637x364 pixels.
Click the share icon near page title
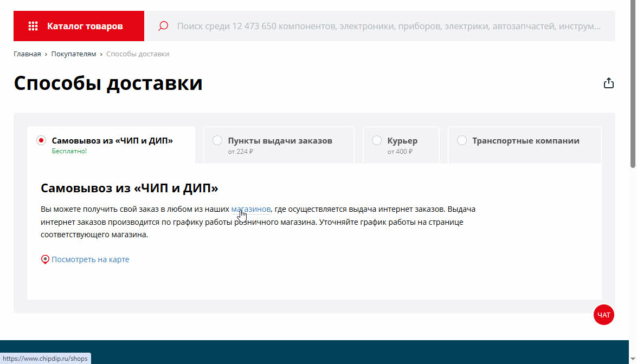pos(609,83)
